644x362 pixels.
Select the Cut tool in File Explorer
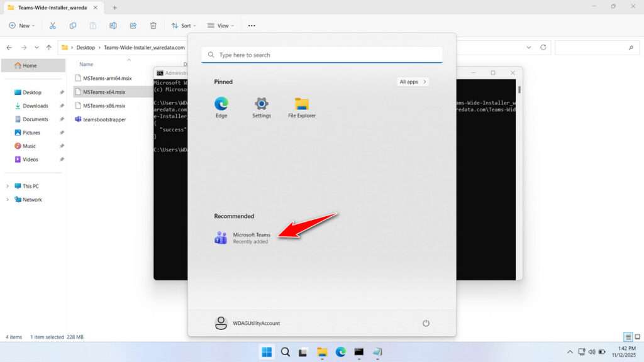53,25
